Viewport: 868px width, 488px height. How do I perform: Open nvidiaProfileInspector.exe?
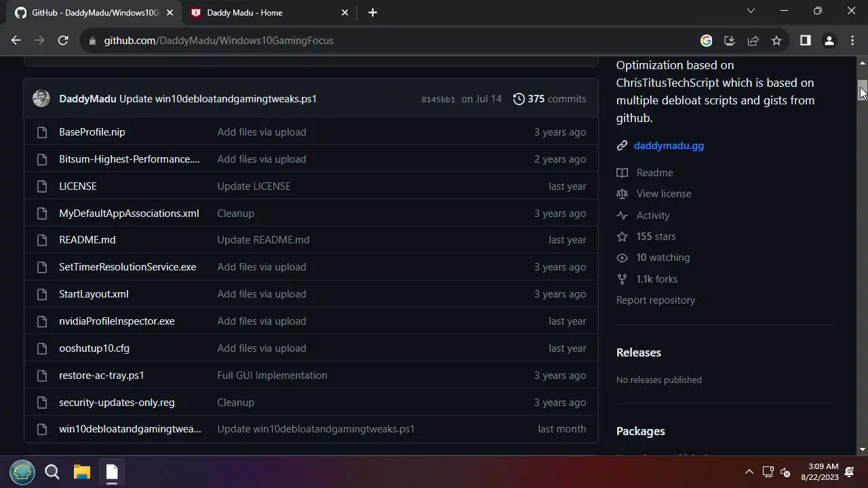117,321
